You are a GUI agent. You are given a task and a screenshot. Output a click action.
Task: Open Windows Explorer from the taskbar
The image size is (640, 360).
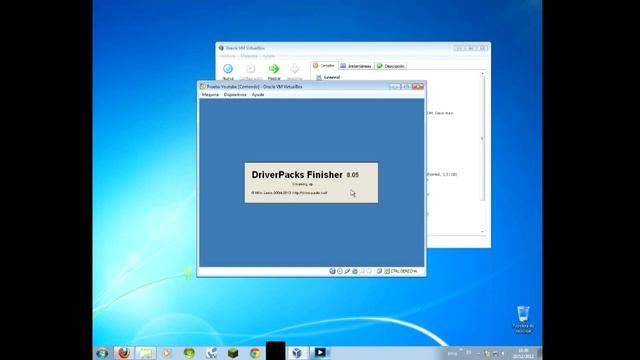coord(146,353)
